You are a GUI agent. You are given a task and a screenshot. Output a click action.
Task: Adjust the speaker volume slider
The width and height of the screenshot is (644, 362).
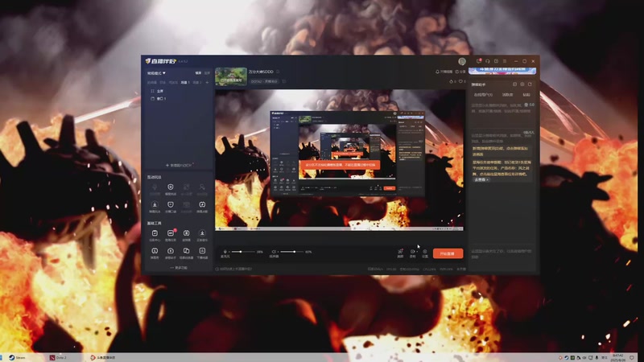click(292, 252)
